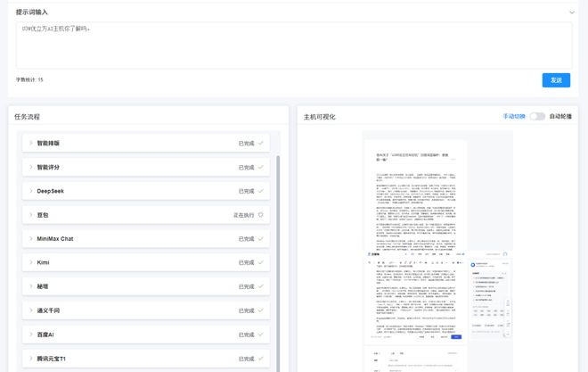588x372 pixels.
Task: Click the completed checkmark on Kimi row
Action: tap(261, 263)
